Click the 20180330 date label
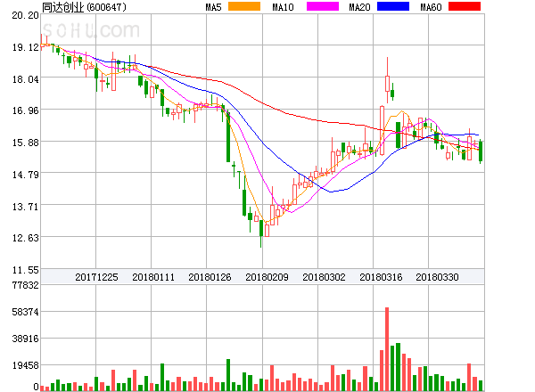 (437, 277)
